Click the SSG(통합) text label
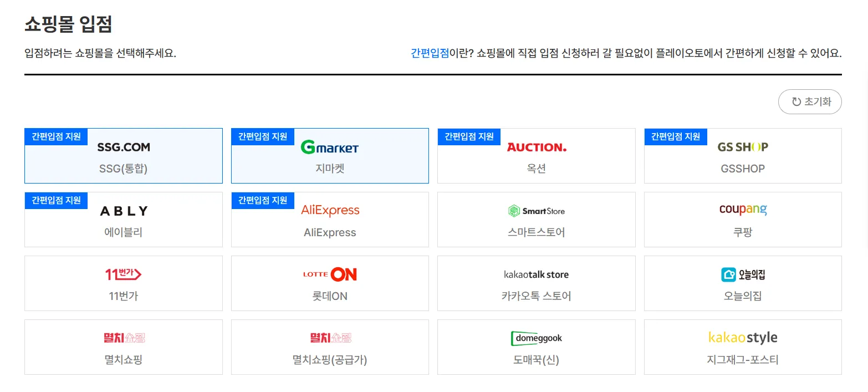 [x=124, y=169]
